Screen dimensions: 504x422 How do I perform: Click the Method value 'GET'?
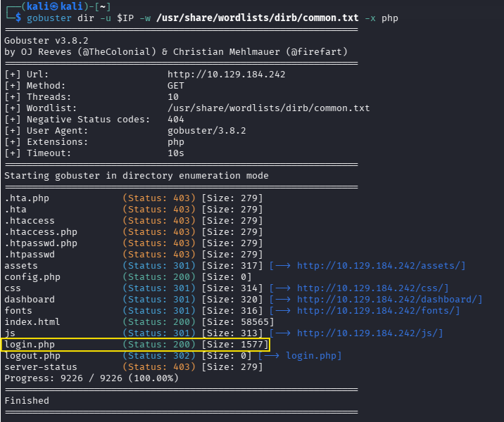tap(176, 86)
